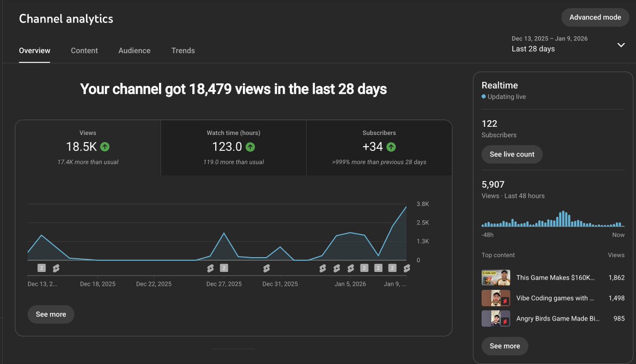
Task: Switch to the Content tab
Action: [84, 50]
